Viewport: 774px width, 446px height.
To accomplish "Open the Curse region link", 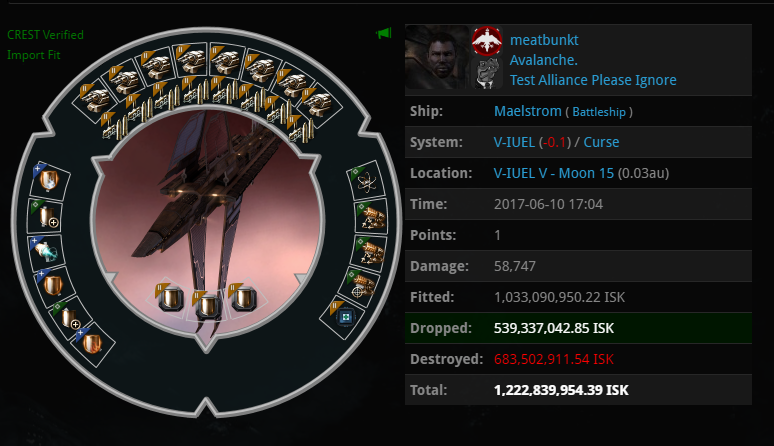I will coord(601,142).
